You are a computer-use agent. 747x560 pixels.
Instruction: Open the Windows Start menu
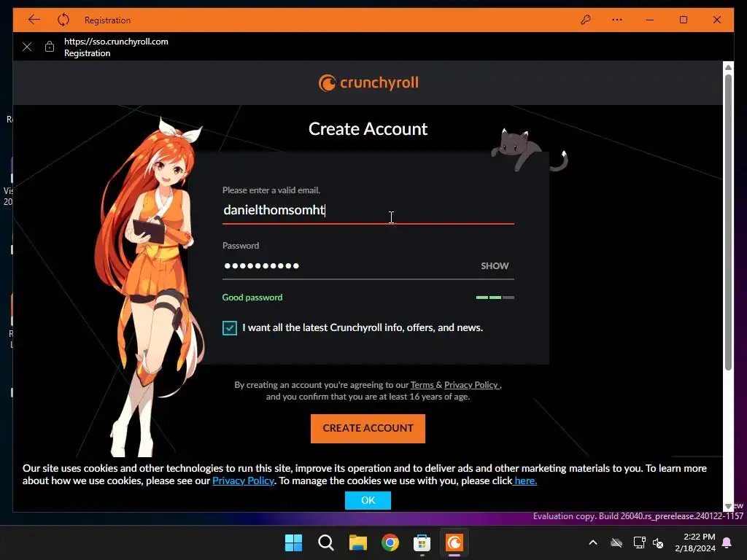point(293,542)
